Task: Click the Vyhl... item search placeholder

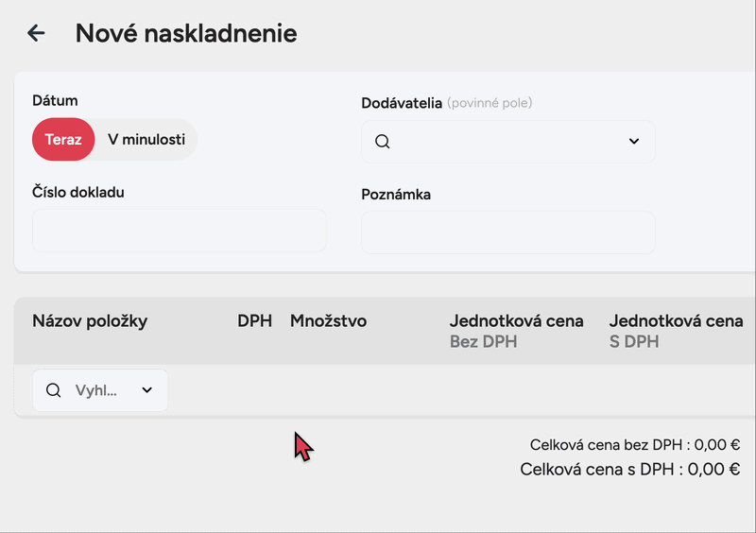Action: pos(95,390)
